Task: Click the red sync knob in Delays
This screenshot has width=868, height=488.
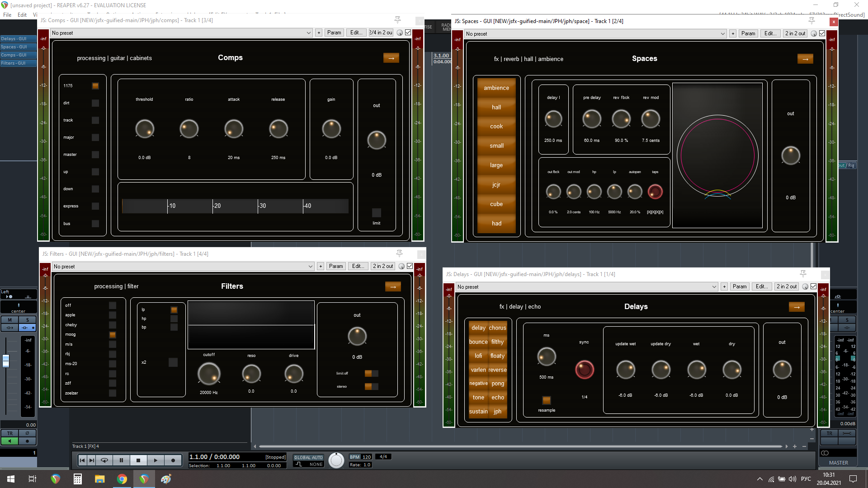Action: pos(584,370)
